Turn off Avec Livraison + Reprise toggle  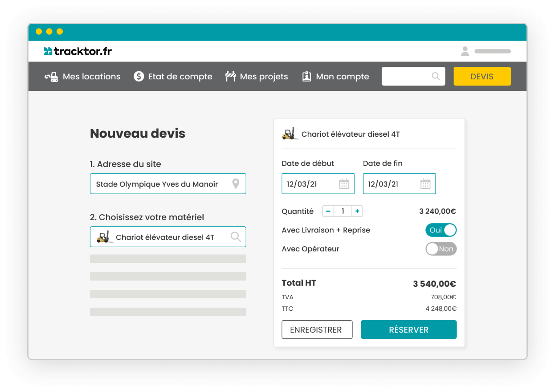(x=441, y=230)
